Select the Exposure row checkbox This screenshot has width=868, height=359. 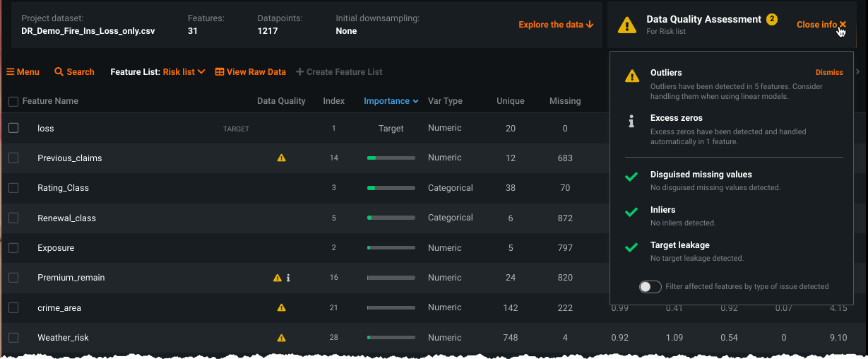[x=13, y=248]
